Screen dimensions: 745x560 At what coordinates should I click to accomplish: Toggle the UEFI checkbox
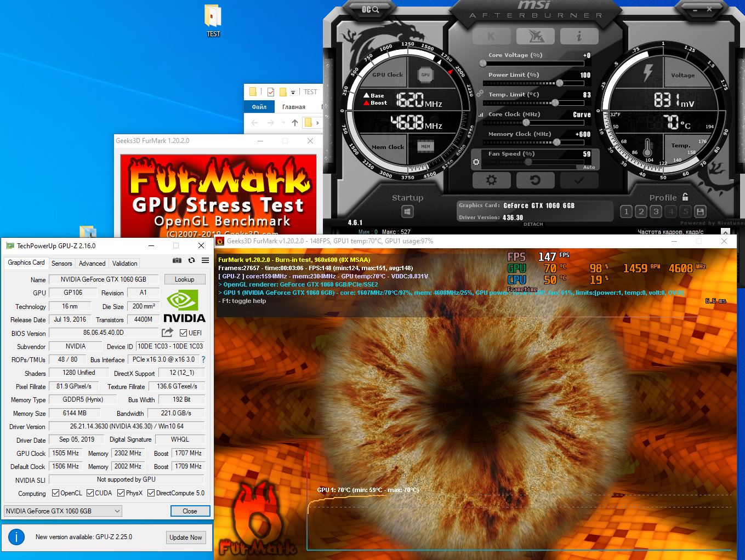[183, 333]
